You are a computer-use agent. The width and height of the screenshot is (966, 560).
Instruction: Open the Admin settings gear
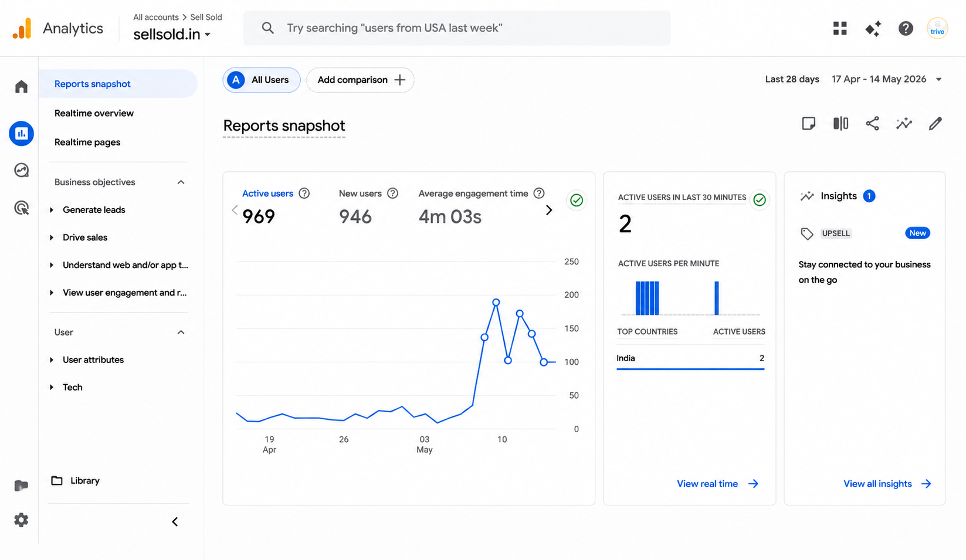point(21,520)
